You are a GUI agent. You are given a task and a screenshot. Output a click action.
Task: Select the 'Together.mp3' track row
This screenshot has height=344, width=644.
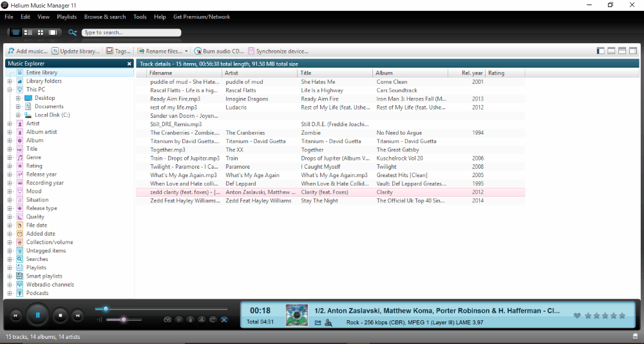tap(330, 149)
